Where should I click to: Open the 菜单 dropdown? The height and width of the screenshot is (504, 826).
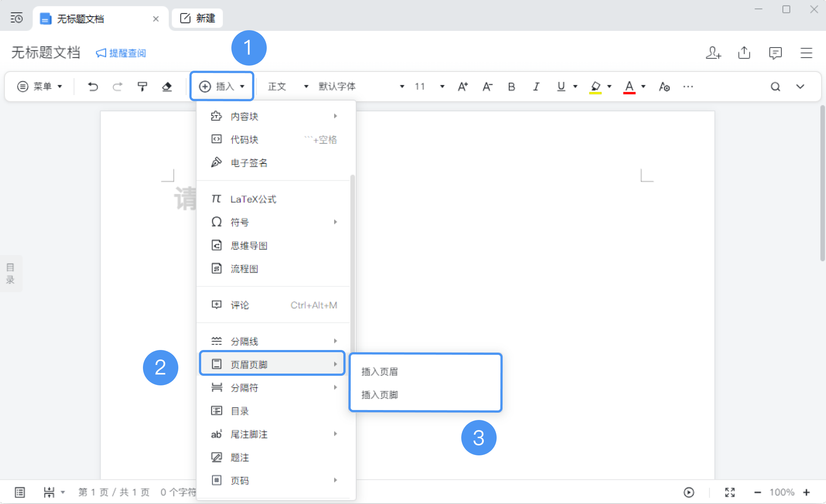(x=40, y=87)
